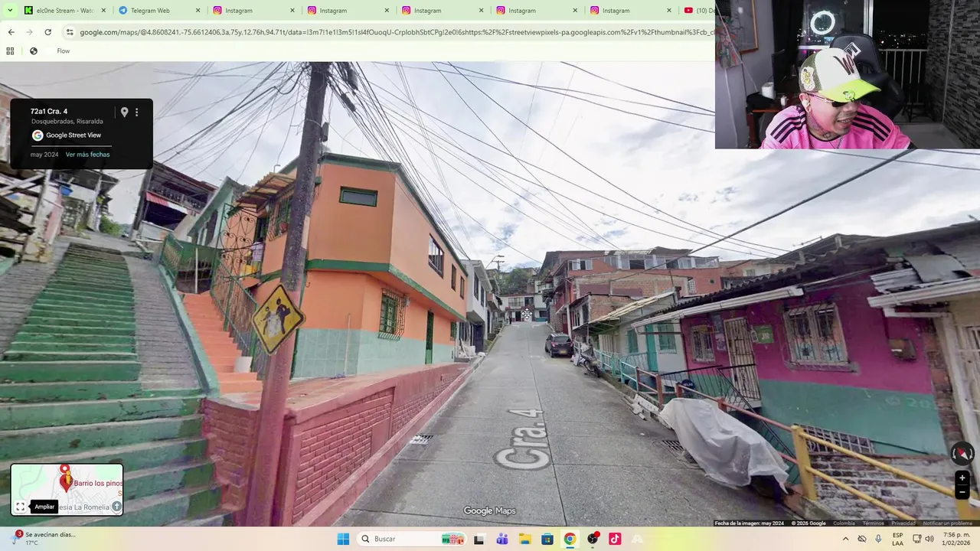
Task: Open TikTok from the taskbar
Action: pos(615,539)
